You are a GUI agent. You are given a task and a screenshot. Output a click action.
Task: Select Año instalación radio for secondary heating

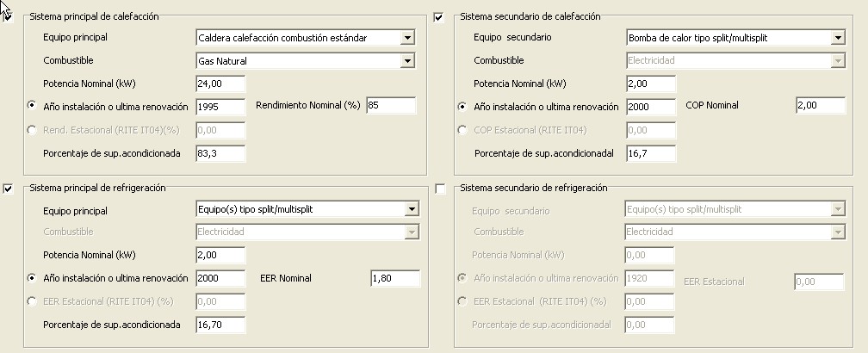click(x=463, y=107)
